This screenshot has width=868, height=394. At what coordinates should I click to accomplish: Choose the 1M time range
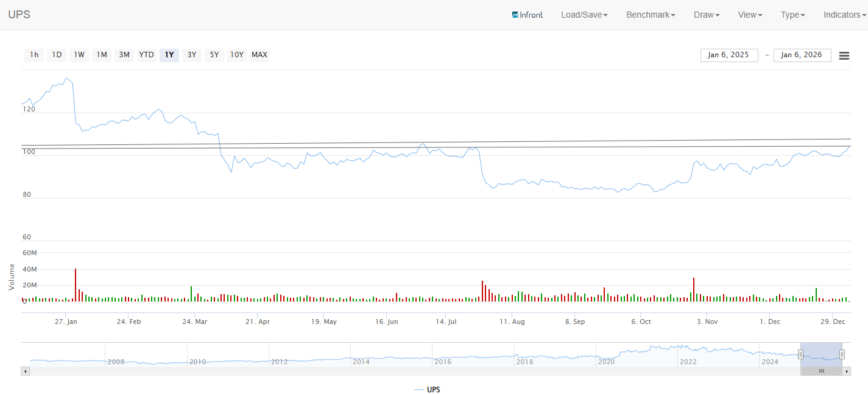102,55
